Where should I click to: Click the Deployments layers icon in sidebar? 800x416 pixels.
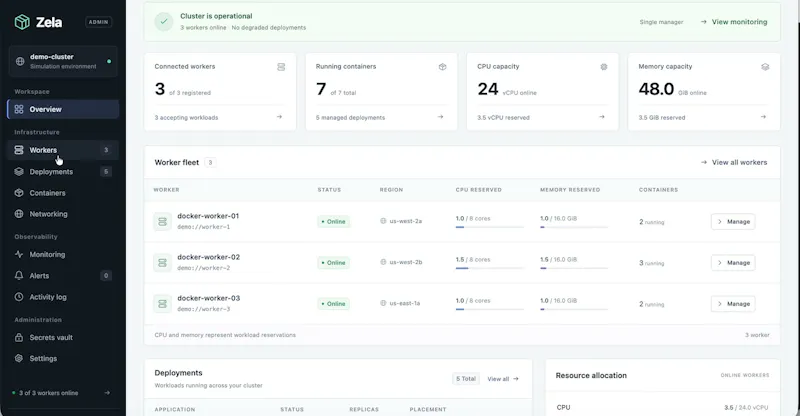point(19,172)
